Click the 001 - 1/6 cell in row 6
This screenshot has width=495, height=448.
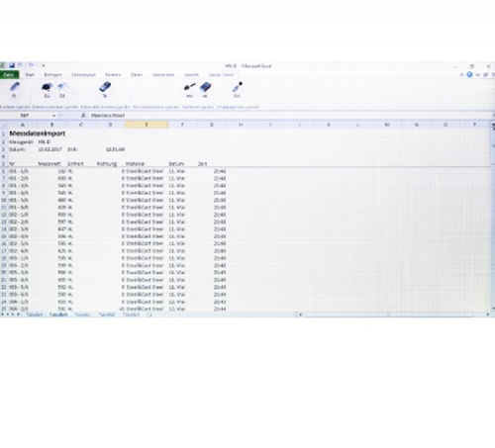tap(19, 171)
